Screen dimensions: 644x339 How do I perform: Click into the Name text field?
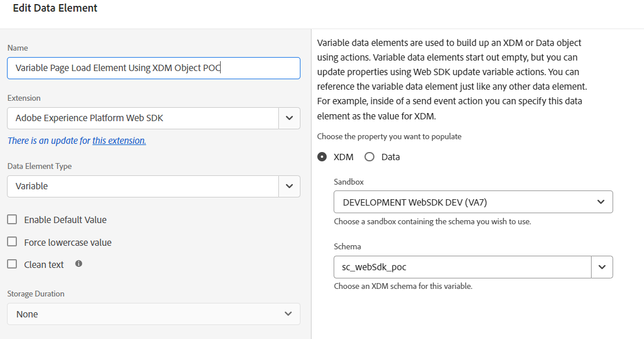coord(154,68)
